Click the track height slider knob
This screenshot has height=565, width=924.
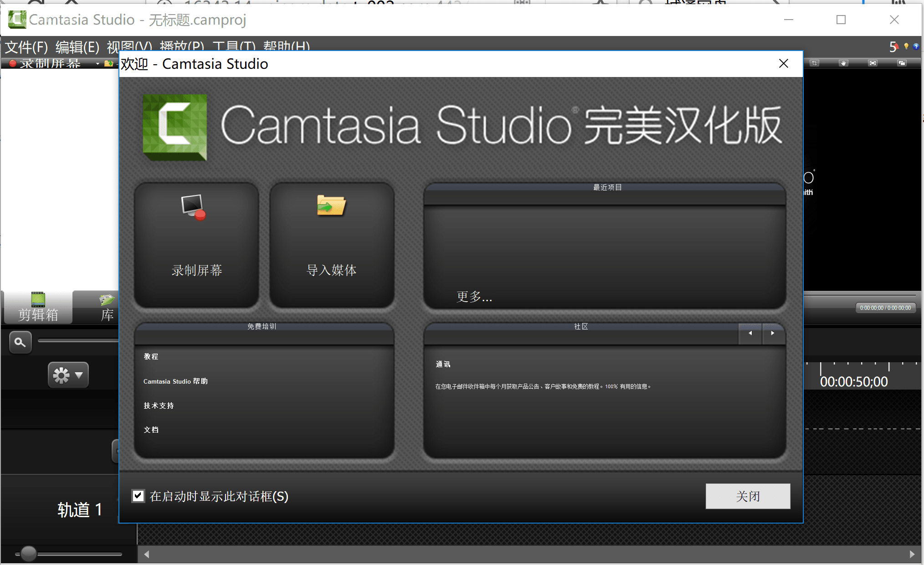click(28, 554)
